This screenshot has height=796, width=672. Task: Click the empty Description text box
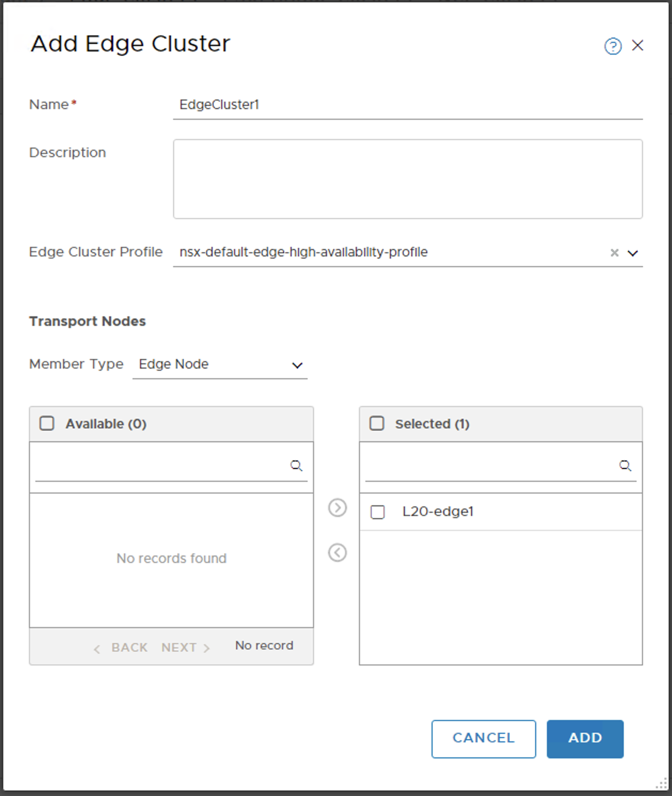[x=408, y=178]
